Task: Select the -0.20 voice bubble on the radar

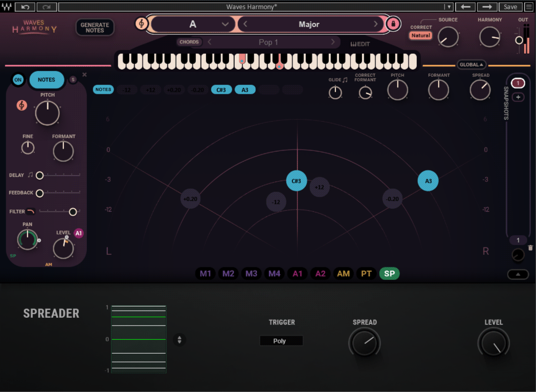Action: pos(392,199)
